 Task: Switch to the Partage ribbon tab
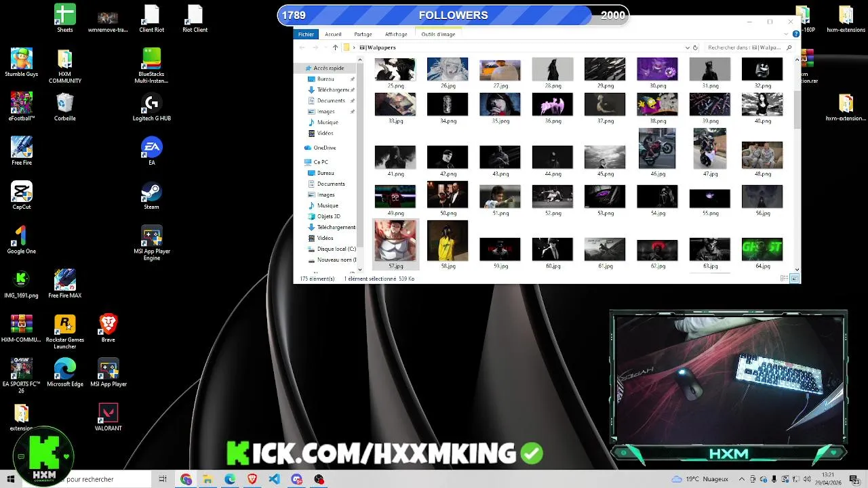363,34
